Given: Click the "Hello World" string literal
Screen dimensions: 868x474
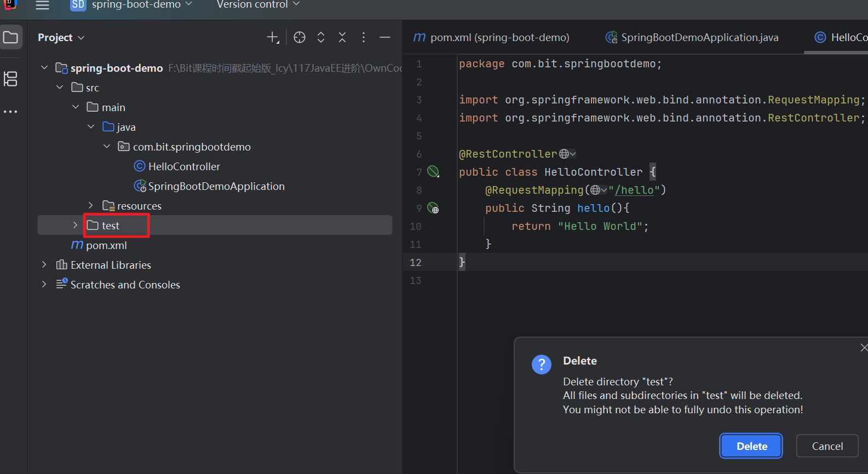Looking at the screenshot, I should (600, 226).
